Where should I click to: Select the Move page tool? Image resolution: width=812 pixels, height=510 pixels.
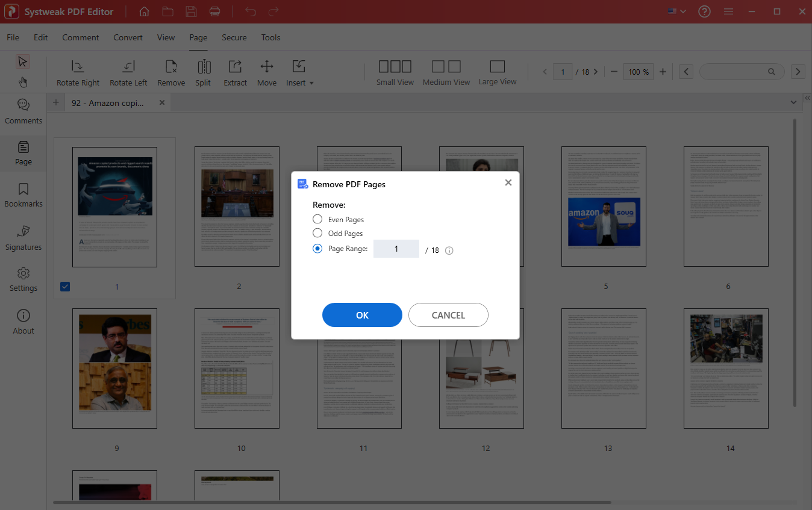(x=267, y=67)
